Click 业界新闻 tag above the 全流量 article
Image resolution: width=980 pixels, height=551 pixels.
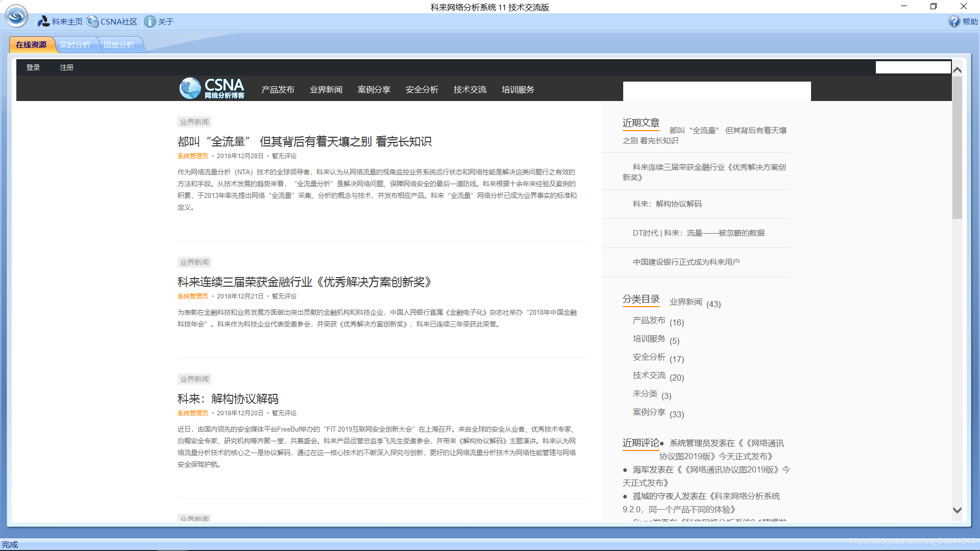[x=194, y=122]
